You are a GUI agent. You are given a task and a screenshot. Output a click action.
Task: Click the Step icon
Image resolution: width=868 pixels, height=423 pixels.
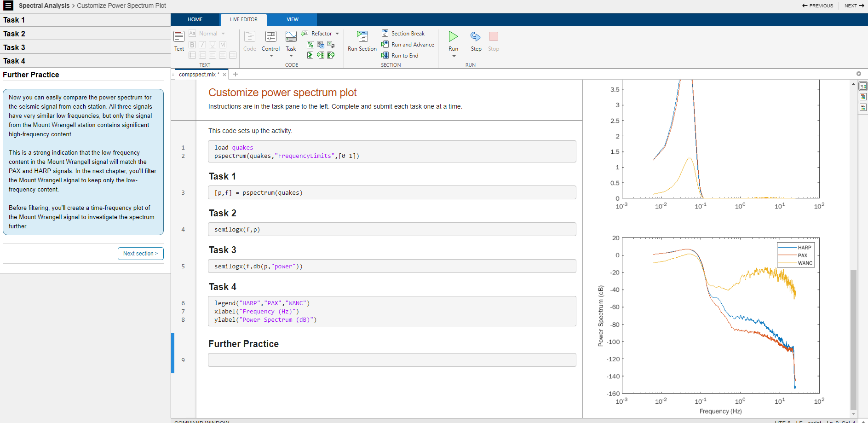[476, 37]
